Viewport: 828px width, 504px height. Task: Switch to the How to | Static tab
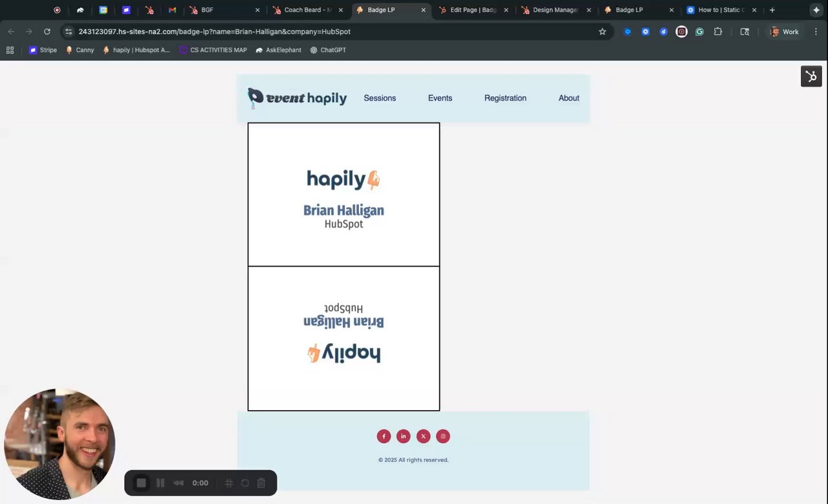tap(722, 10)
